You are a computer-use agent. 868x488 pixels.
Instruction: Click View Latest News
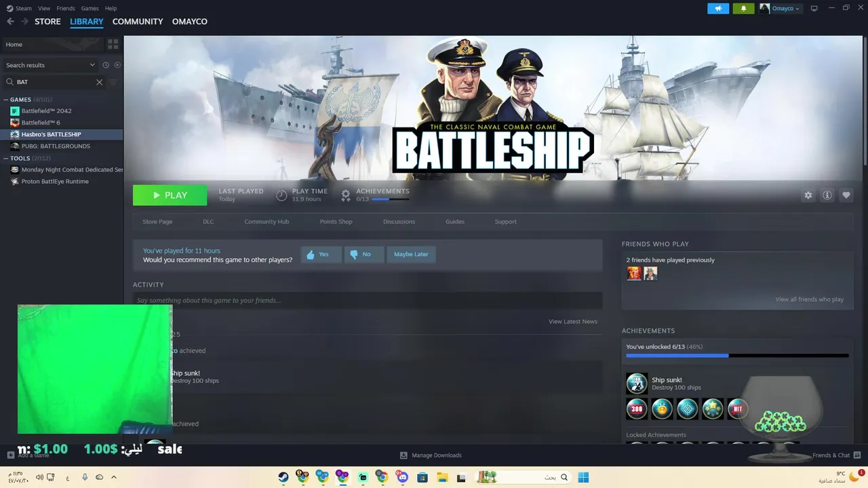tap(573, 322)
